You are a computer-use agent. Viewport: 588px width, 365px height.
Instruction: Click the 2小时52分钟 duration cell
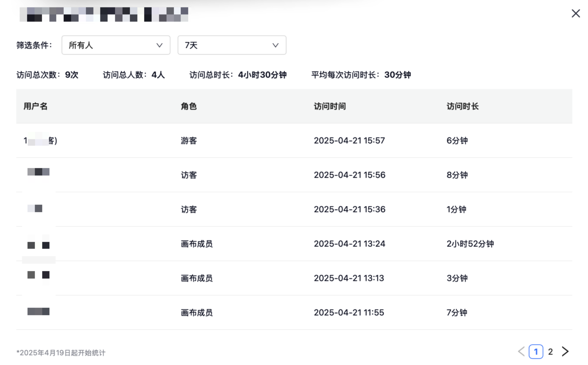470,244
